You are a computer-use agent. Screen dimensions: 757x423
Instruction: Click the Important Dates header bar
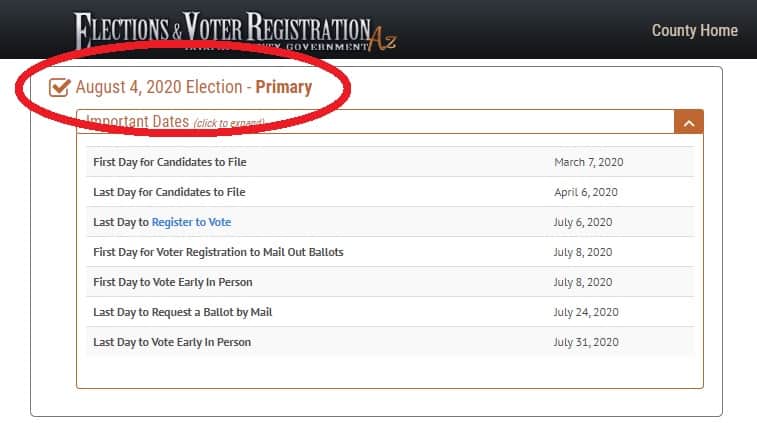point(375,122)
